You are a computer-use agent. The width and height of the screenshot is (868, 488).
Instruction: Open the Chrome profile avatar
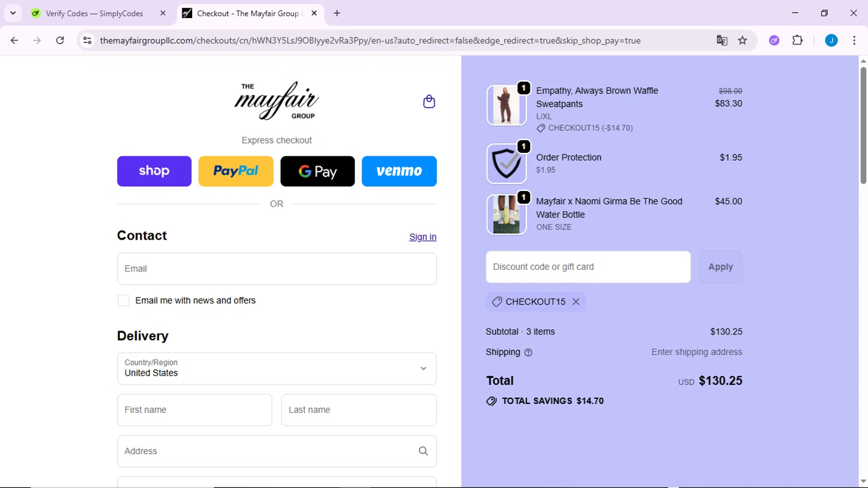point(831,41)
